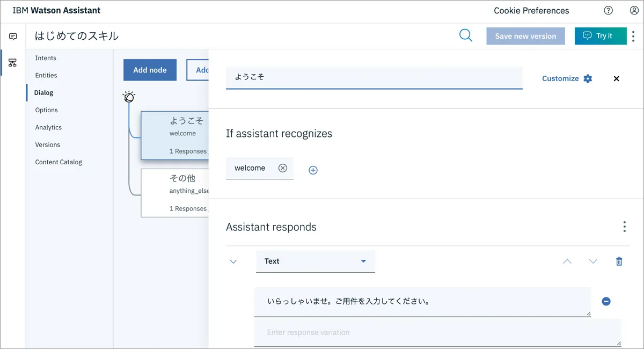Click the partly hidden Add button beside Add node
This screenshot has height=349, width=644.
click(x=197, y=70)
